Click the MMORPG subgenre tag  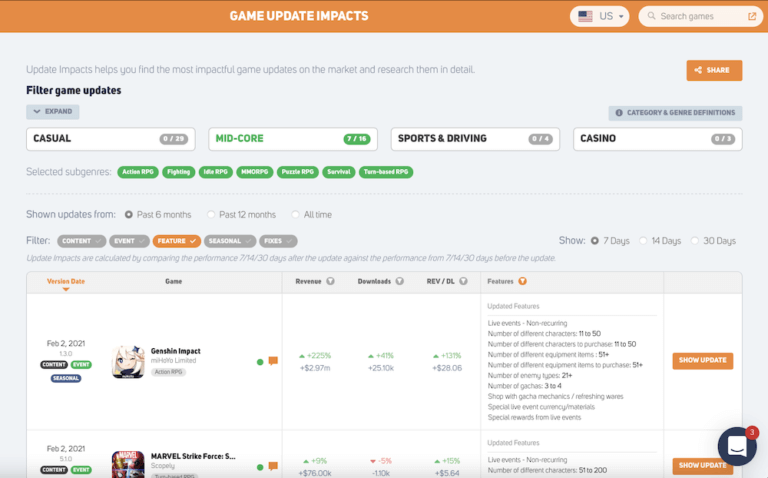tap(255, 172)
